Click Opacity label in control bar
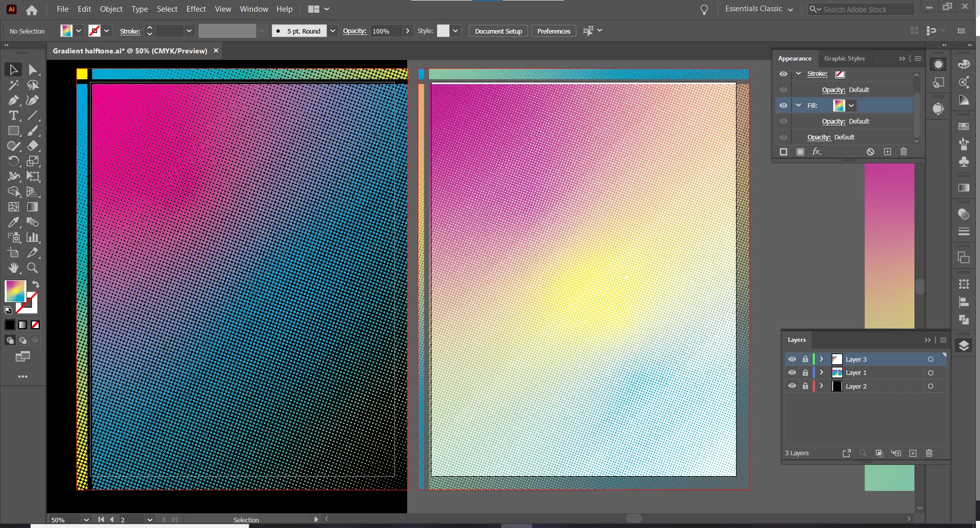 (x=354, y=31)
